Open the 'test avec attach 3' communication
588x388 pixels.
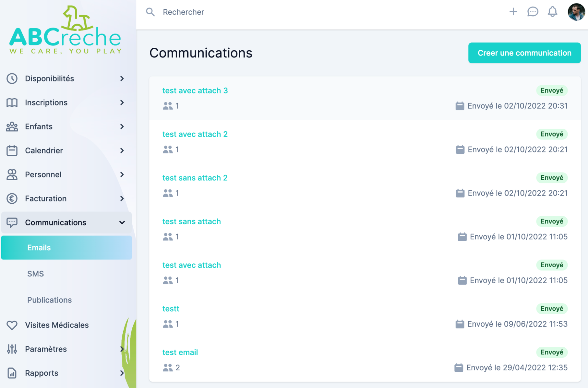point(195,91)
